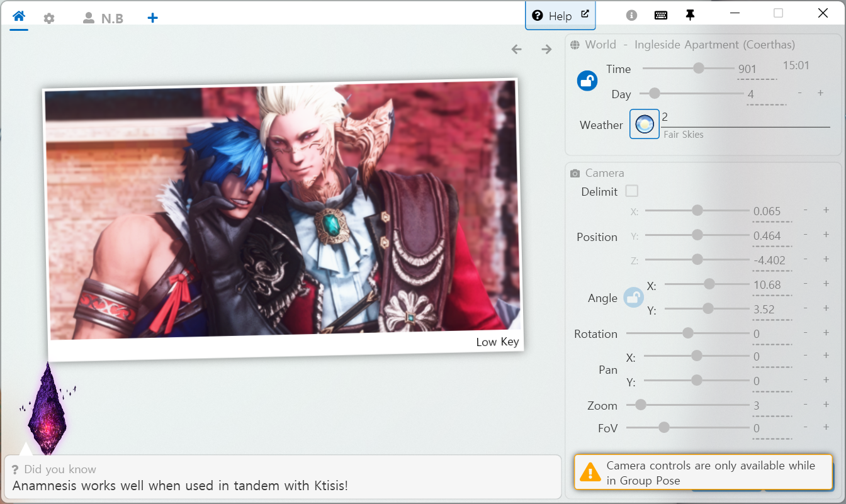Increase the Day value
Screen dimensions: 846x504
pyautogui.click(x=820, y=93)
